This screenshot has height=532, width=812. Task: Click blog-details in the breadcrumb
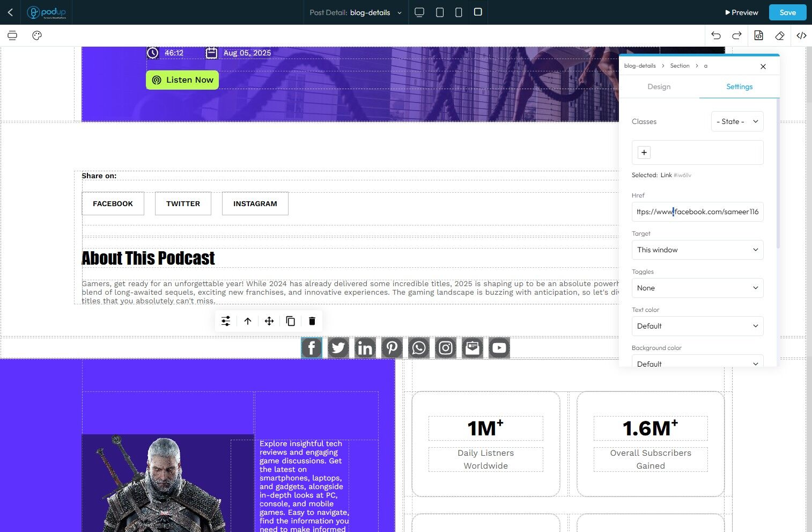coord(640,65)
